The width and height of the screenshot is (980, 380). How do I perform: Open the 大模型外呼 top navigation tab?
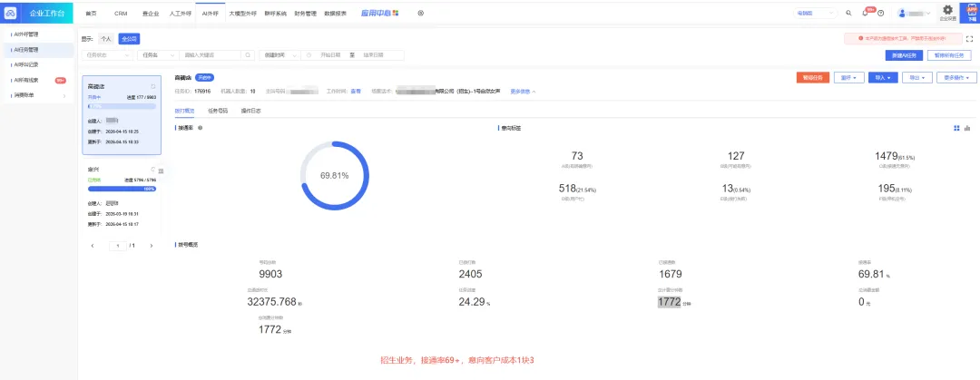tap(242, 13)
